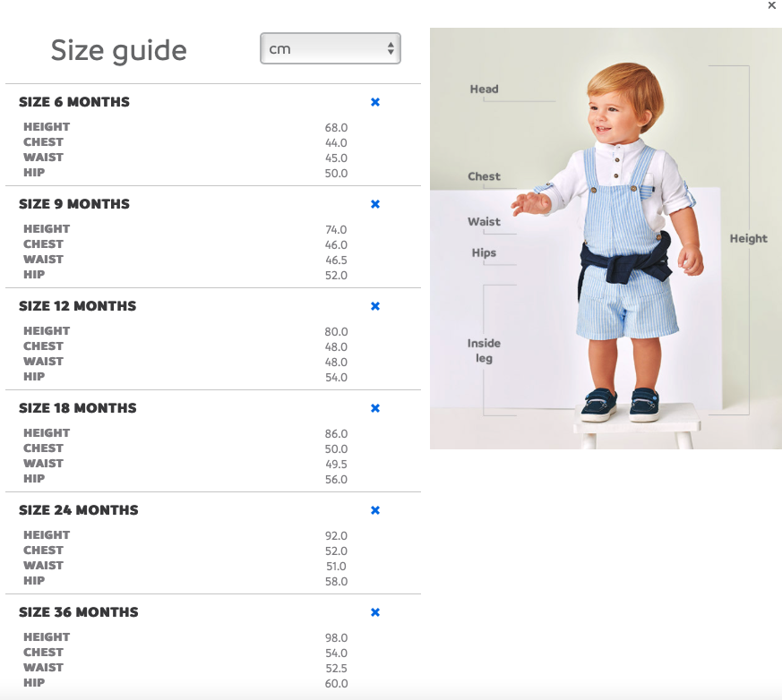Select hip value 58.0 for 24 months
The height and width of the screenshot is (700, 782).
[336, 582]
